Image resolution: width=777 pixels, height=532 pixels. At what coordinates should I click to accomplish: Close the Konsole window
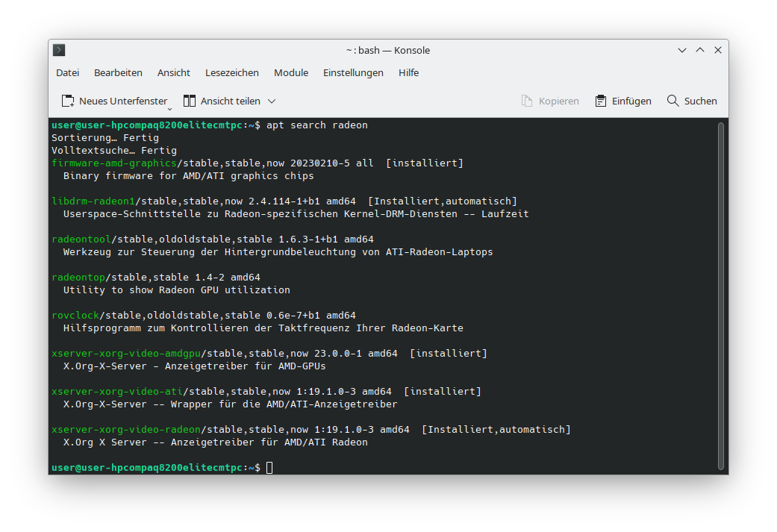[x=718, y=50]
